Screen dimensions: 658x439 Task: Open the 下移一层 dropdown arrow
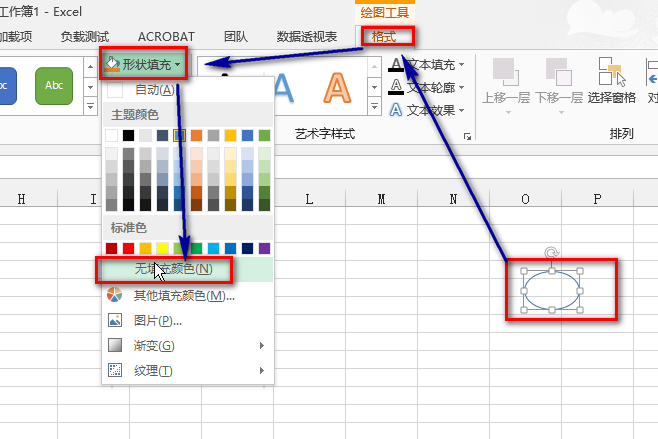pos(561,112)
